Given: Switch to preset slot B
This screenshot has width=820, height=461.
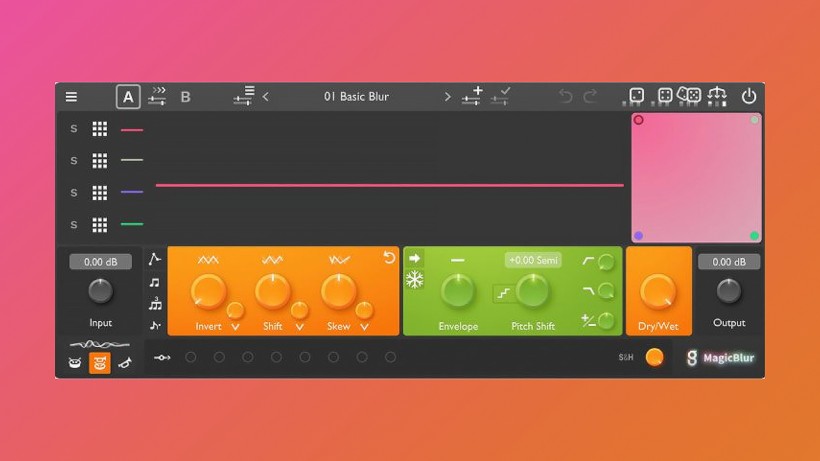Looking at the screenshot, I should 185,97.
